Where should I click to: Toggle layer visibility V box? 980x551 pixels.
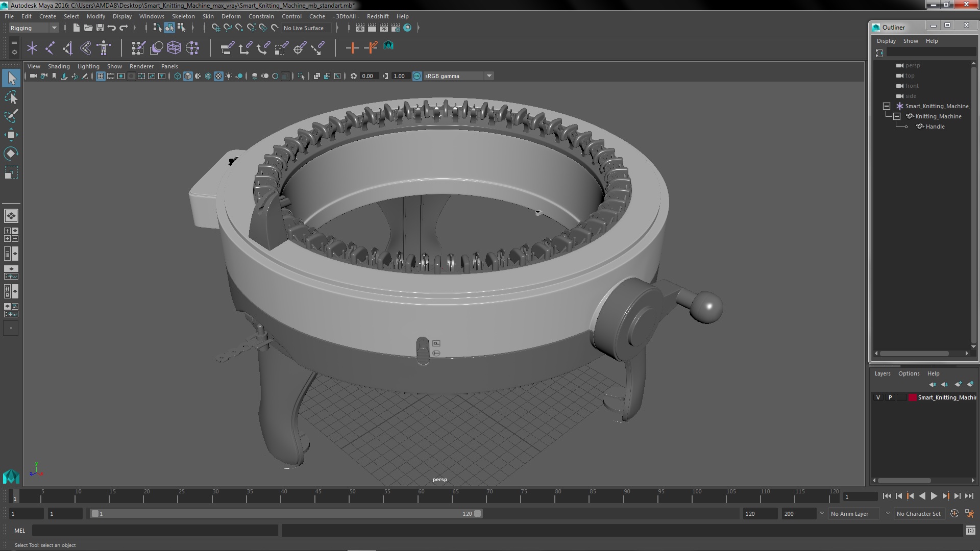tap(878, 397)
